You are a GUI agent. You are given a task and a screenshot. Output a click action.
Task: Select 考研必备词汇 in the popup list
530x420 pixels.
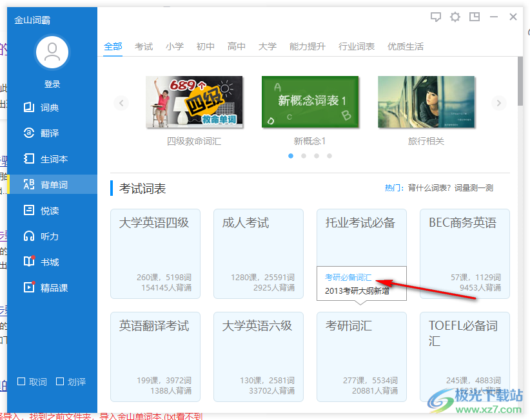coord(348,278)
